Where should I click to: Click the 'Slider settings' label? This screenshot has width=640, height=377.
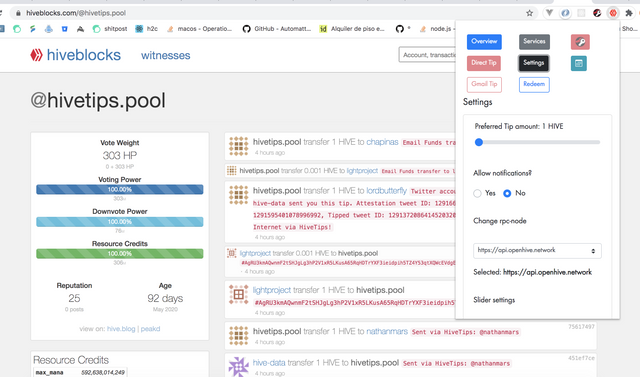[494, 300]
